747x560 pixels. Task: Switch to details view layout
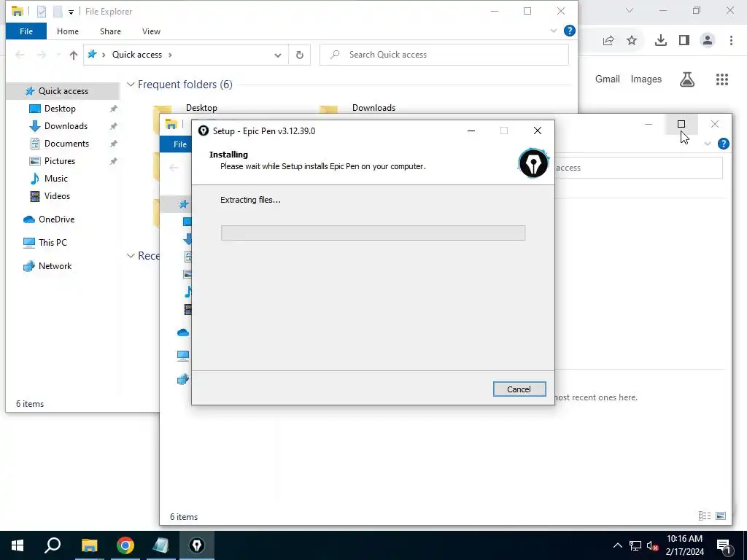point(705,516)
